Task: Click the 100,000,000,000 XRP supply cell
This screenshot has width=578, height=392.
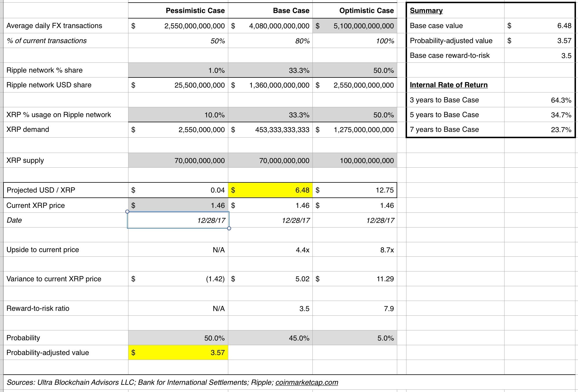Action: (x=355, y=160)
